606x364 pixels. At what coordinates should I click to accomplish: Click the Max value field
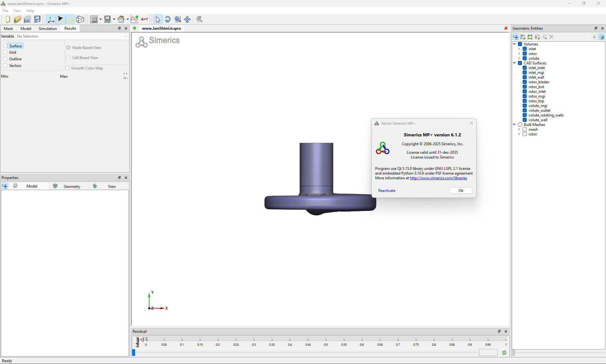[93, 76]
